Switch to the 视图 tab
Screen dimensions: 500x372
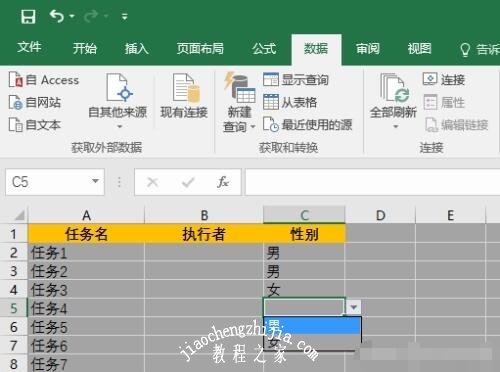(x=419, y=49)
